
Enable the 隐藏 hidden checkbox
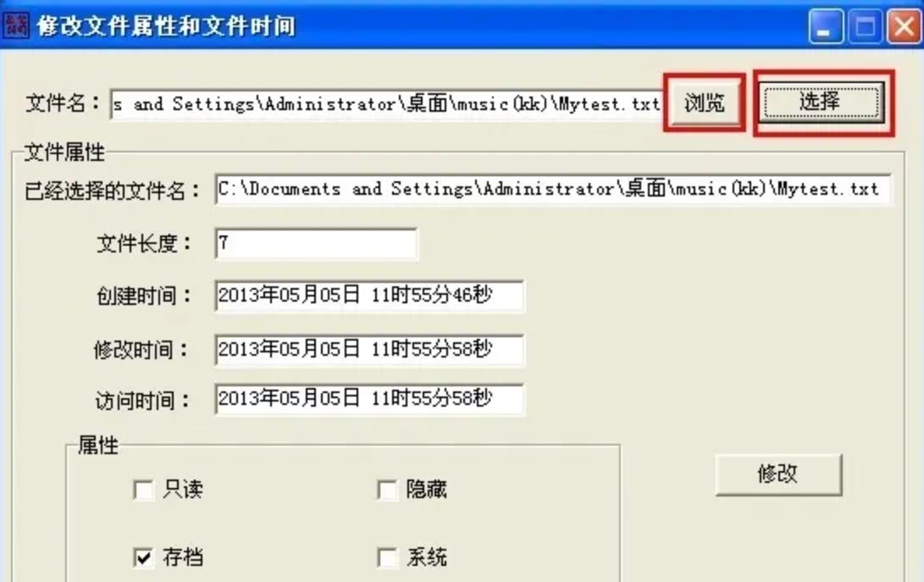click(387, 490)
